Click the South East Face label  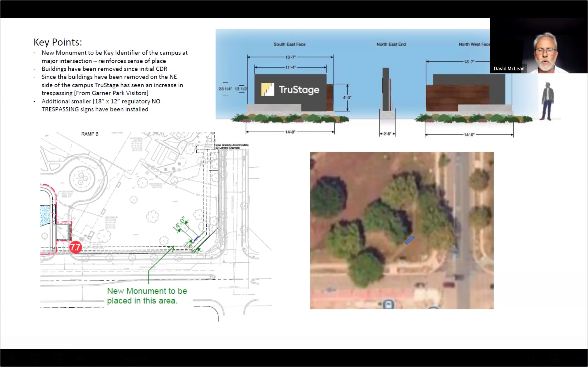click(289, 44)
